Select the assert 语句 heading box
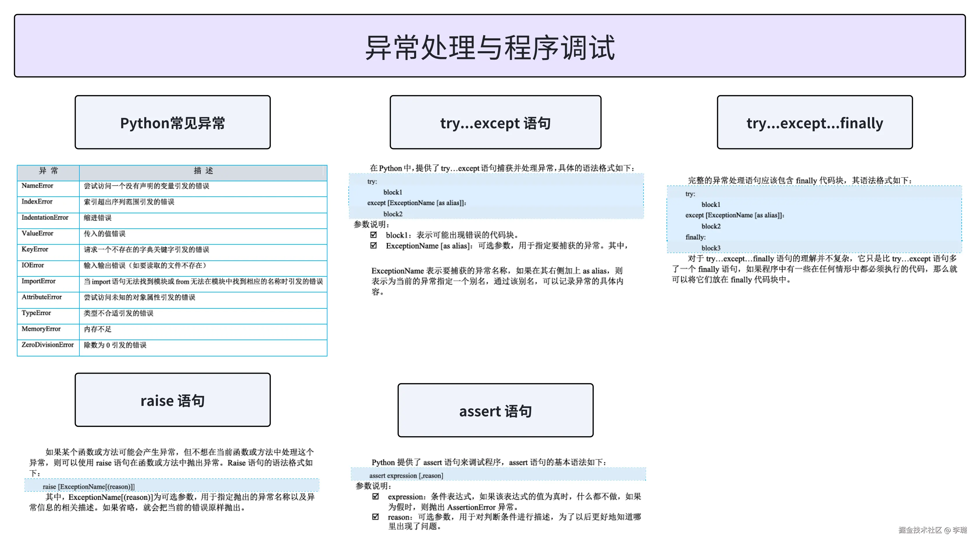The image size is (980, 547). (x=495, y=410)
